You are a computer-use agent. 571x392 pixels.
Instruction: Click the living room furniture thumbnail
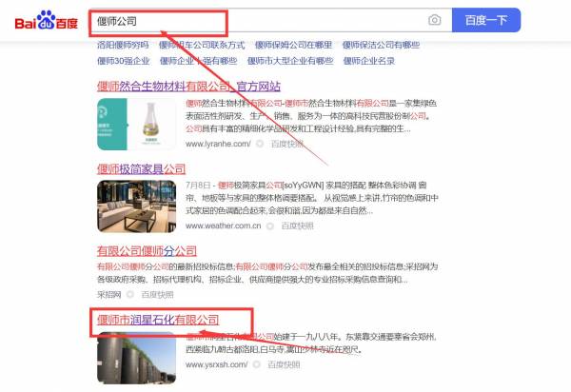click(x=136, y=206)
